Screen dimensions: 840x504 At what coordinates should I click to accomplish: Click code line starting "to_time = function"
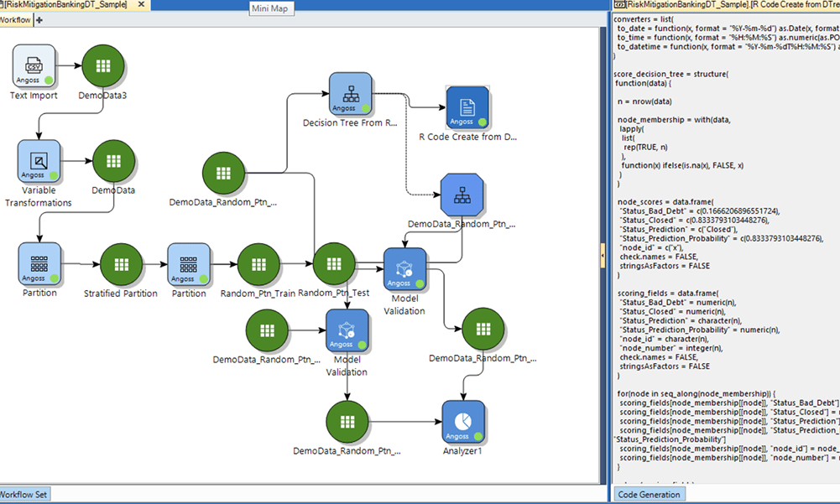pos(728,38)
